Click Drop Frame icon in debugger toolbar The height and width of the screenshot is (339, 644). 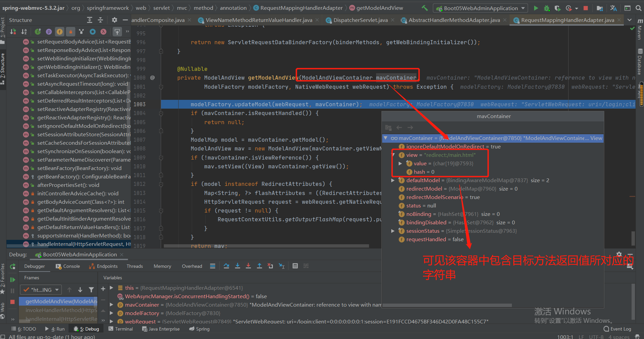click(270, 266)
